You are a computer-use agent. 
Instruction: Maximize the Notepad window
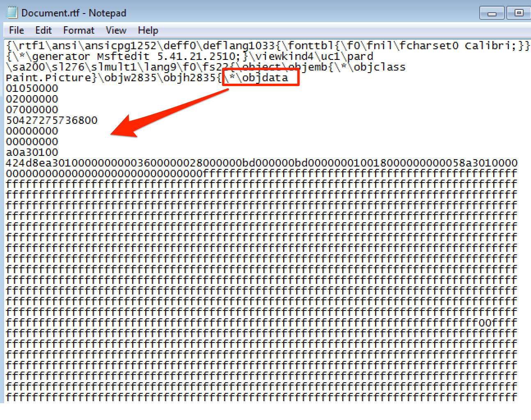point(519,13)
